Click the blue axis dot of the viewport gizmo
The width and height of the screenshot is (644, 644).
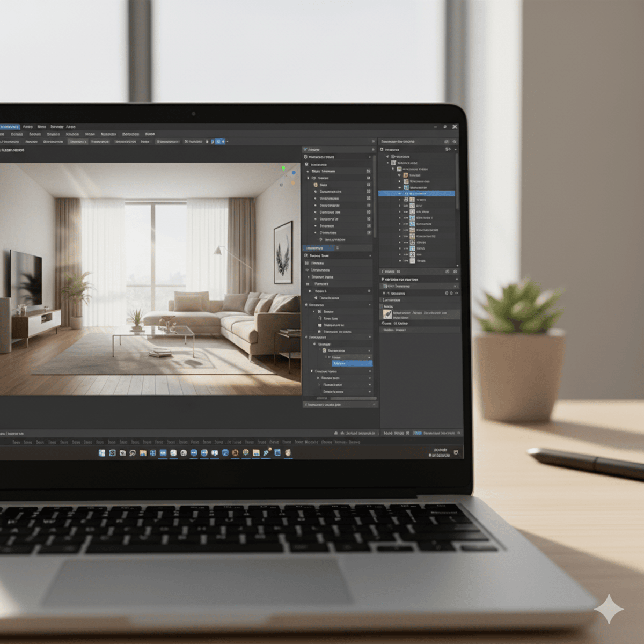[x=294, y=173]
